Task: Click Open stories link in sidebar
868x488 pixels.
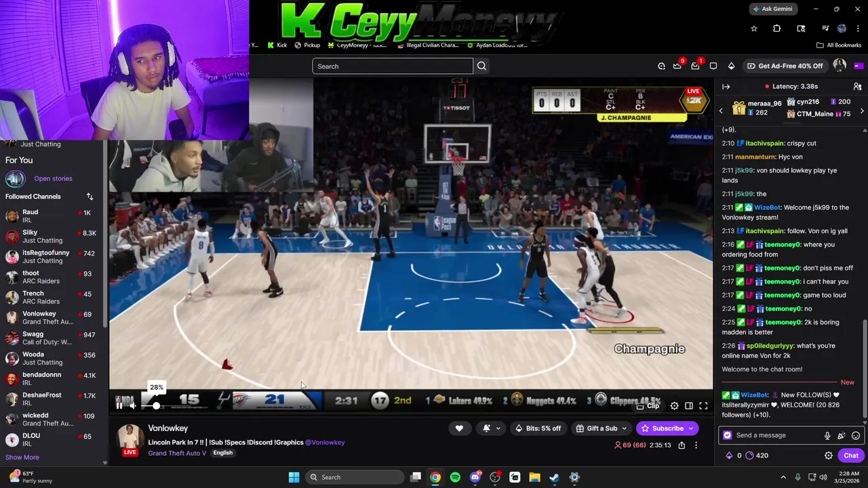Action: [x=53, y=179]
